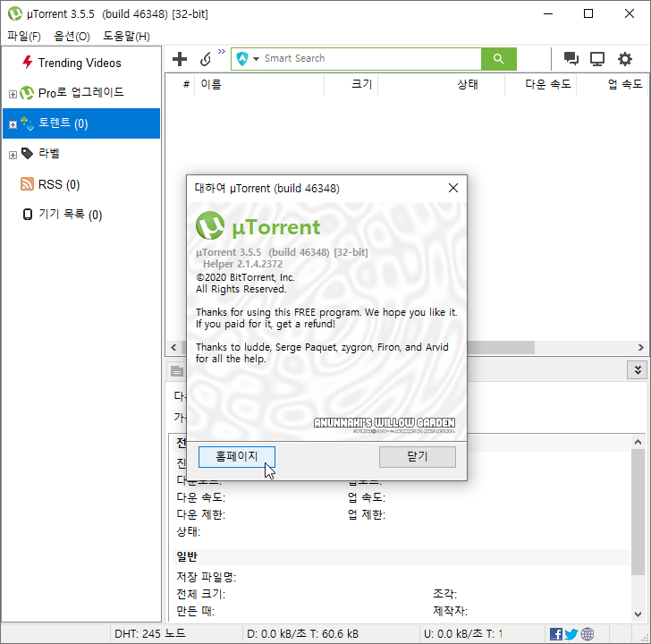This screenshot has width=651, height=644.
Task: Click the detail pane scroll up arrow
Action: [638, 442]
